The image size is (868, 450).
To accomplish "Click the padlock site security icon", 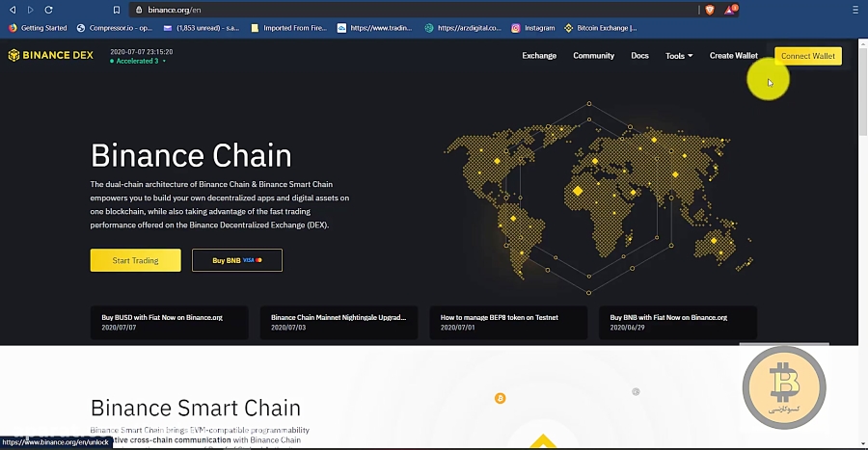I will [139, 10].
